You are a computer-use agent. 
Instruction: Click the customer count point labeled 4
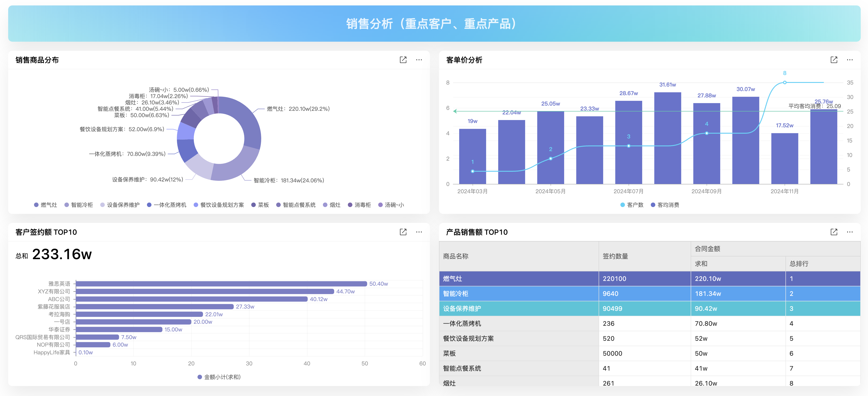tap(707, 133)
